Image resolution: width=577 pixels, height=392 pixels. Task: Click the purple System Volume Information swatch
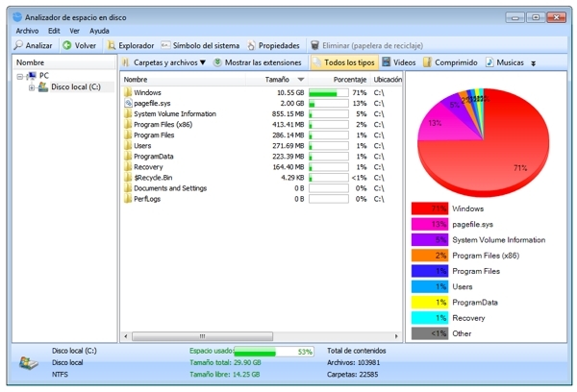point(430,240)
